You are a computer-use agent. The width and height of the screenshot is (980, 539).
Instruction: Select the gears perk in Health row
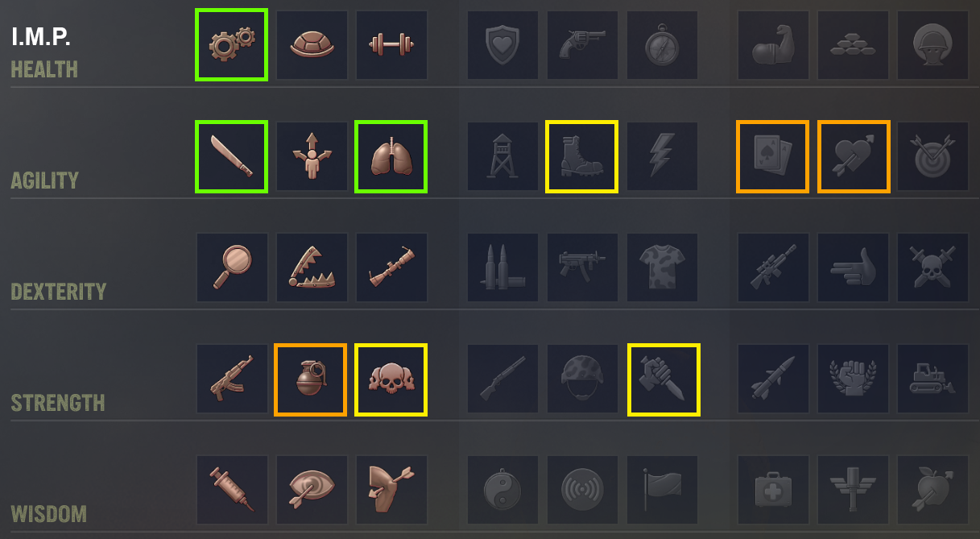click(x=231, y=45)
